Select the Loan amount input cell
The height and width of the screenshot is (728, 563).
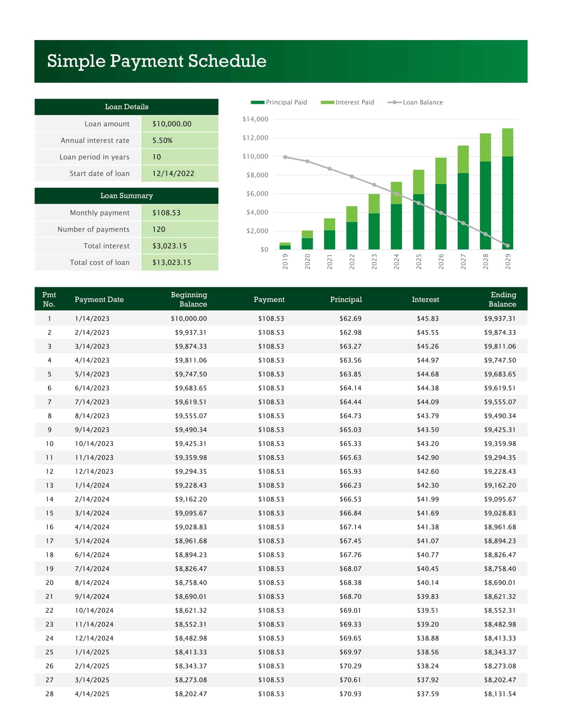pos(179,124)
